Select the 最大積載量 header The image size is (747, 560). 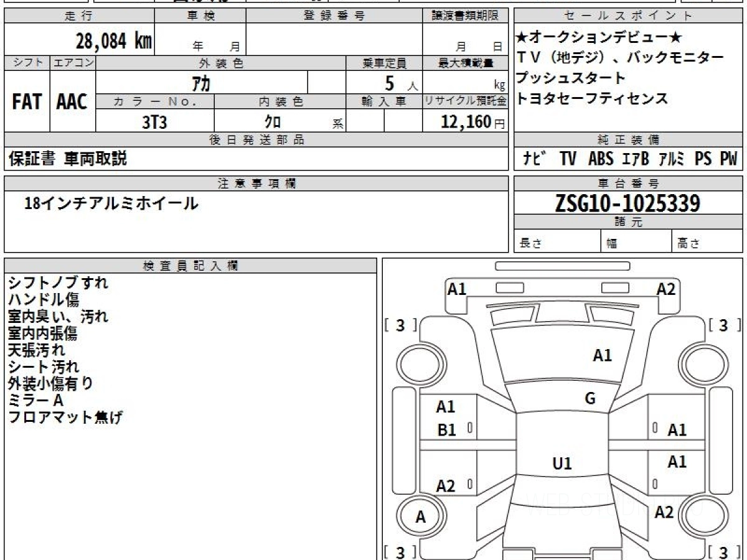[x=465, y=63]
